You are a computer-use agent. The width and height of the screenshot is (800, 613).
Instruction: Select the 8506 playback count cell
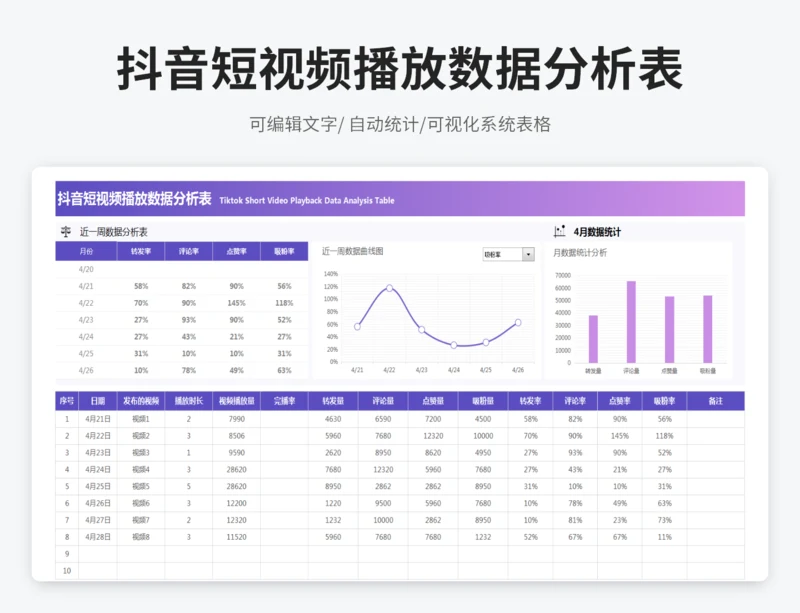(x=236, y=436)
